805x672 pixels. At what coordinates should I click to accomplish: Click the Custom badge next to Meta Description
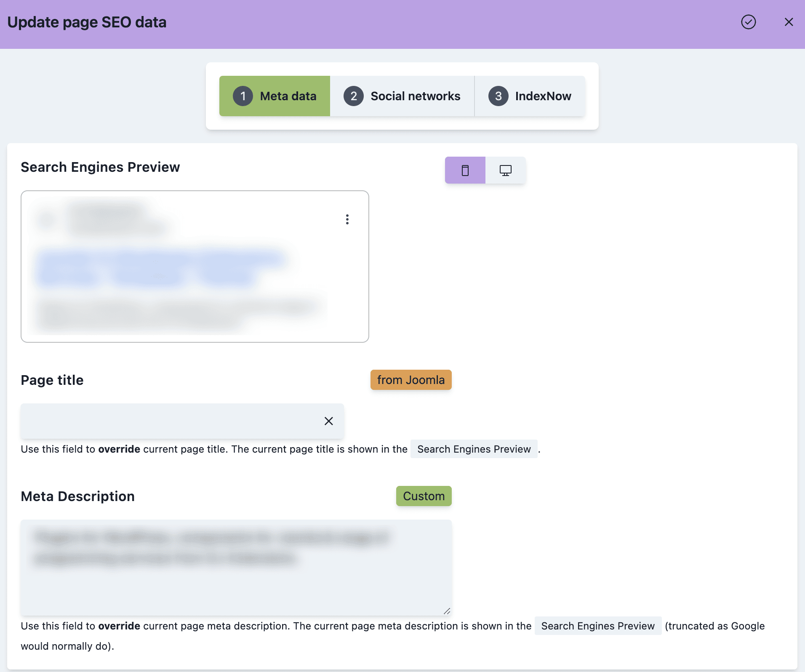point(424,496)
